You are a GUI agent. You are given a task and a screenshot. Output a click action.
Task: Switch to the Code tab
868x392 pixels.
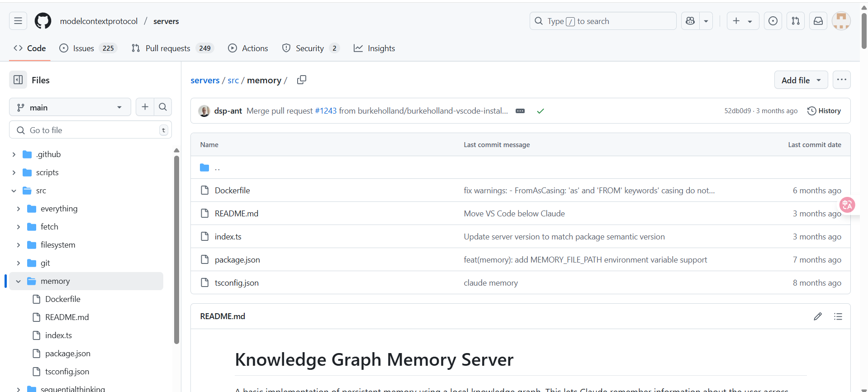30,48
